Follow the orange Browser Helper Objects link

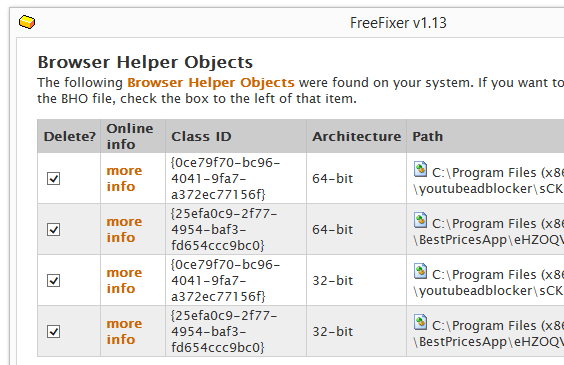(211, 82)
